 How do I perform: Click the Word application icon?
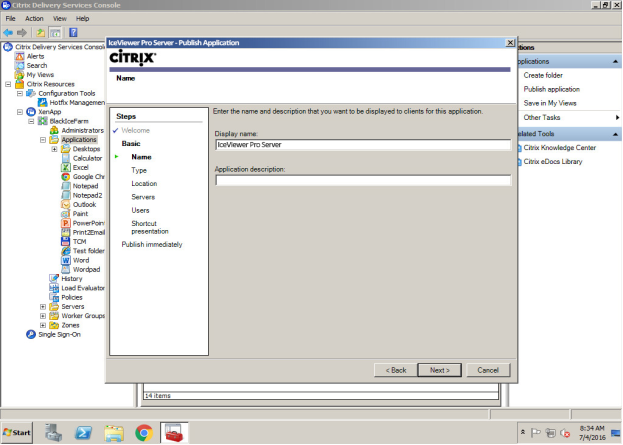(66, 260)
